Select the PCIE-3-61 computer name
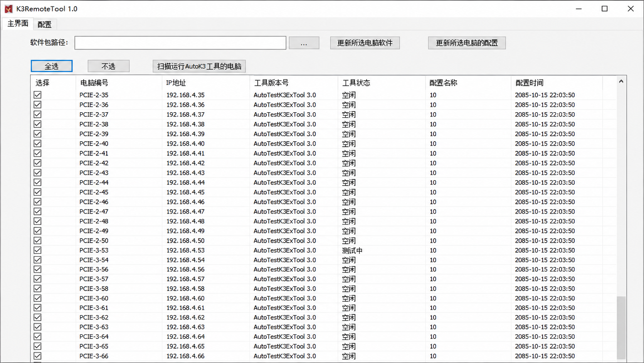This screenshot has height=363, width=644. [94, 308]
